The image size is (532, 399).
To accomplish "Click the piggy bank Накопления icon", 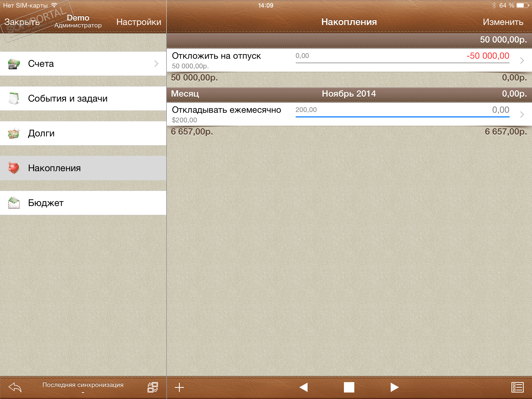I will (x=14, y=168).
